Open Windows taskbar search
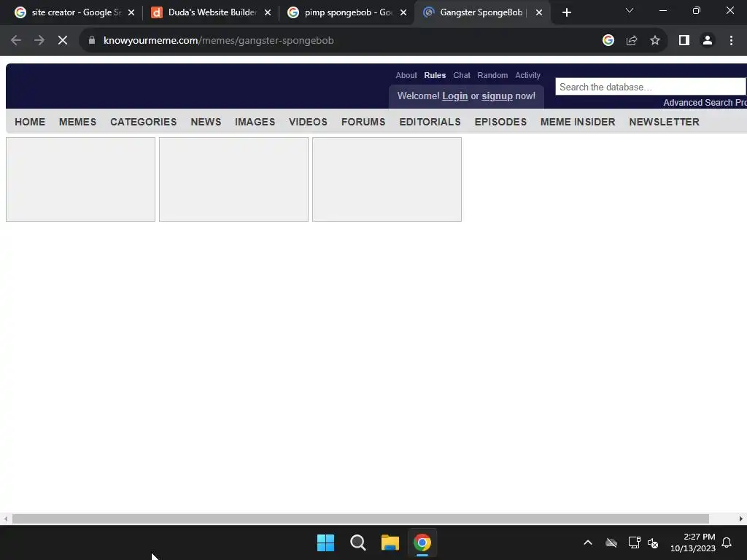The height and width of the screenshot is (560, 747). 357,542
